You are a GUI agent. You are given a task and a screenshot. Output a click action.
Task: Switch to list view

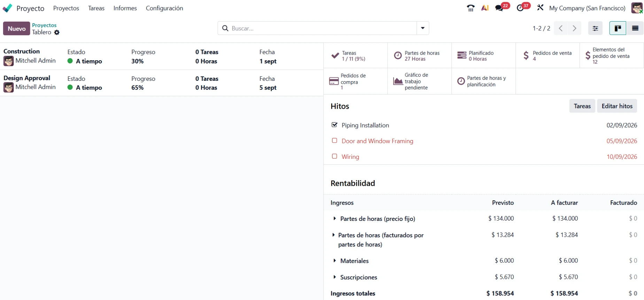(635, 28)
